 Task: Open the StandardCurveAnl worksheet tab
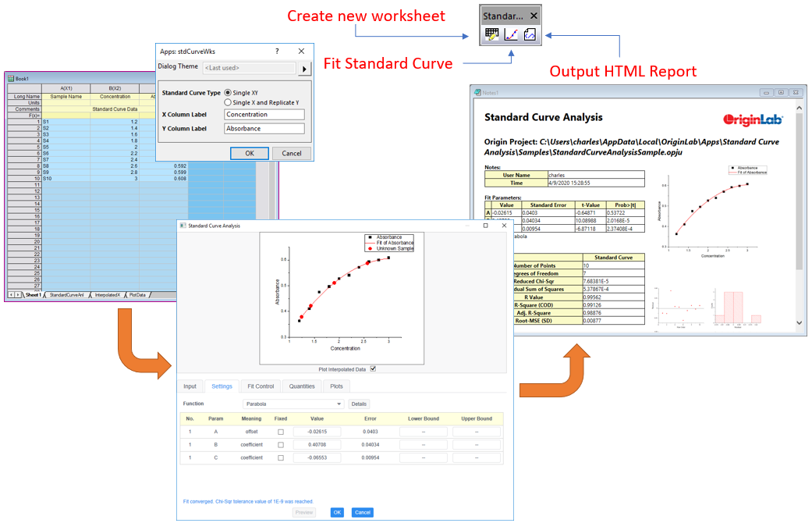[67, 295]
